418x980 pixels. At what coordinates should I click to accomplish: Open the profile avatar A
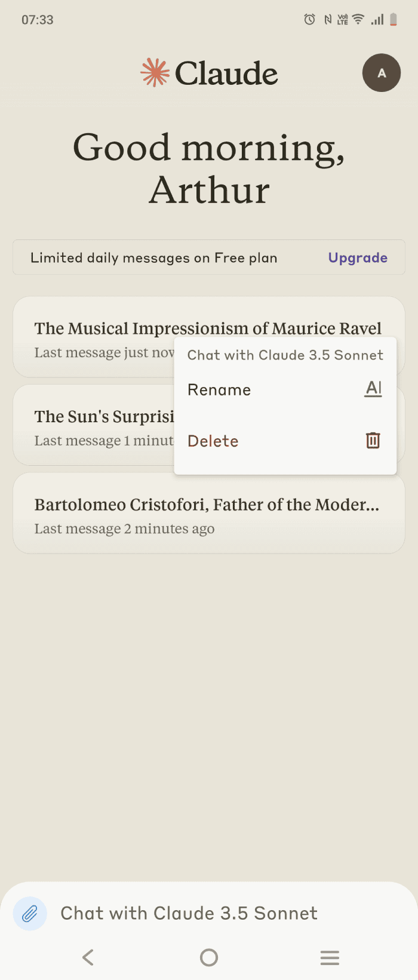pyautogui.click(x=381, y=73)
